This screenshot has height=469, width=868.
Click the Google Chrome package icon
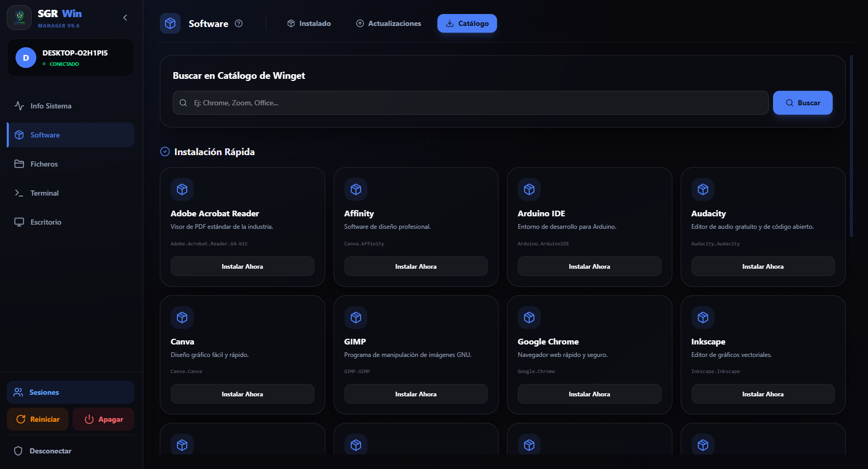[529, 318]
